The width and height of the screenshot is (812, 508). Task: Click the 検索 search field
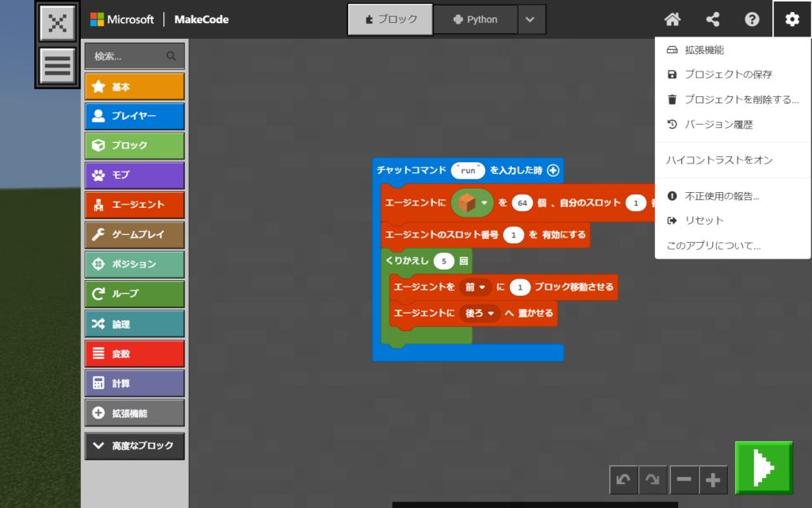click(127, 56)
